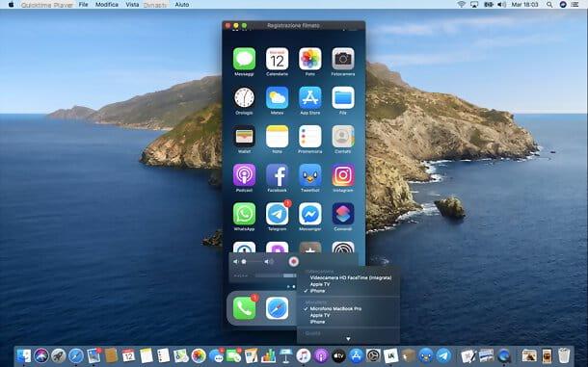Select Apple TV in the microphone list

(x=320, y=315)
